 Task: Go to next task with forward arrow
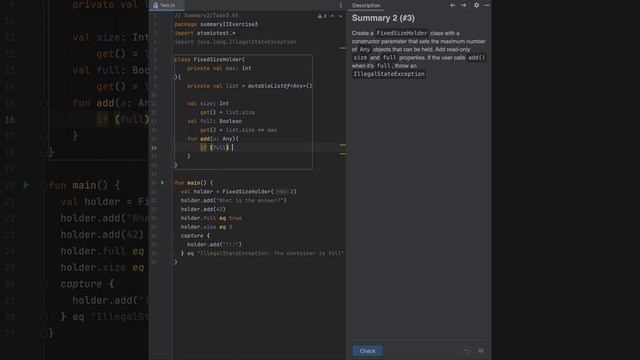tap(463, 5)
